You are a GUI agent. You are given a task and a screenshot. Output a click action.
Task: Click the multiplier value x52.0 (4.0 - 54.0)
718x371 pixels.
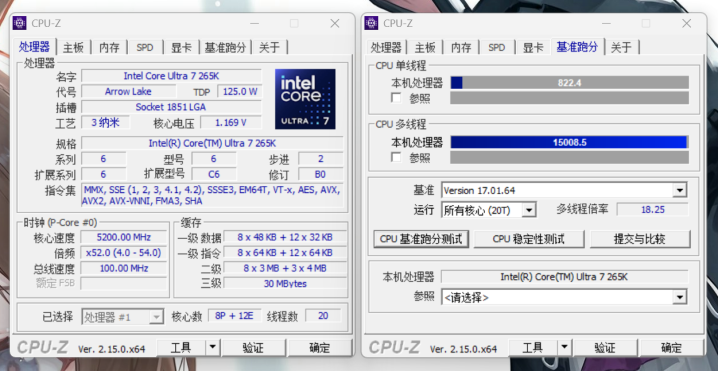click(124, 253)
